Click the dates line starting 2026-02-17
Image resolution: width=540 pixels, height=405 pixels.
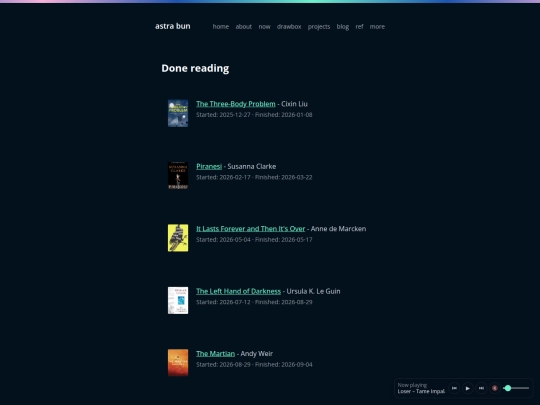click(x=254, y=177)
